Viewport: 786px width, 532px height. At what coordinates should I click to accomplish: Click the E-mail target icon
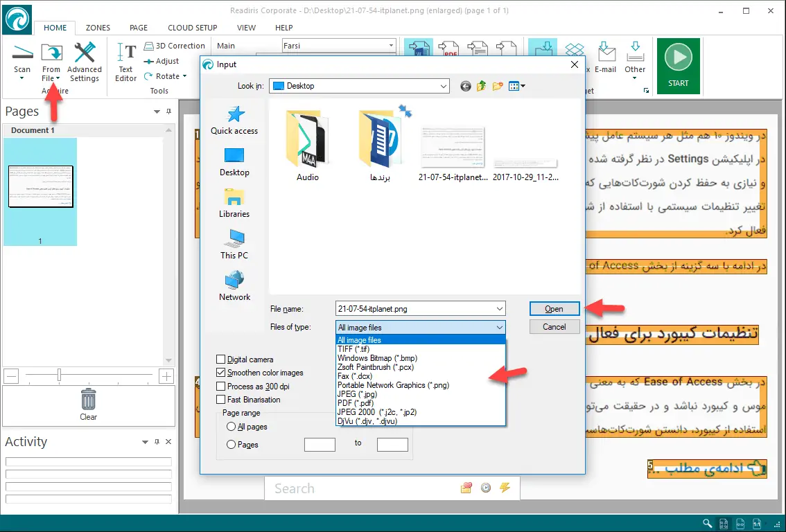coord(606,52)
